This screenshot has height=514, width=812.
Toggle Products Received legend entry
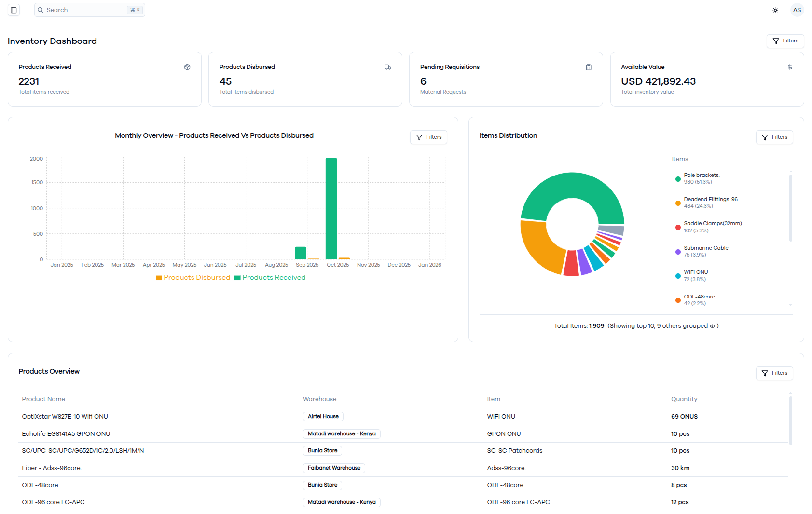tap(270, 278)
